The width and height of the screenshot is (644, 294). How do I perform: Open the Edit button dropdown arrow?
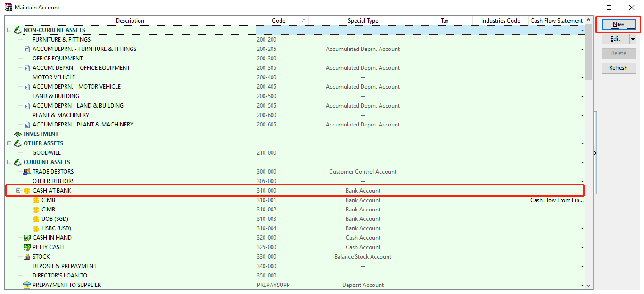point(633,39)
